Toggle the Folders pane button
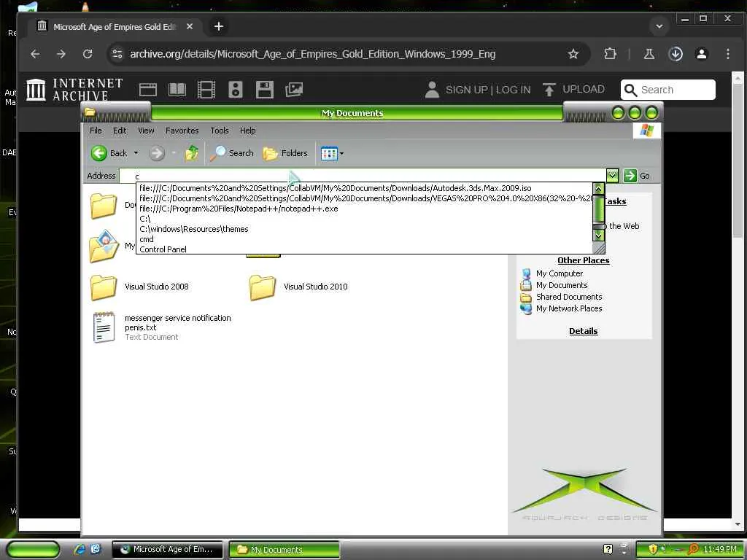 [285, 153]
